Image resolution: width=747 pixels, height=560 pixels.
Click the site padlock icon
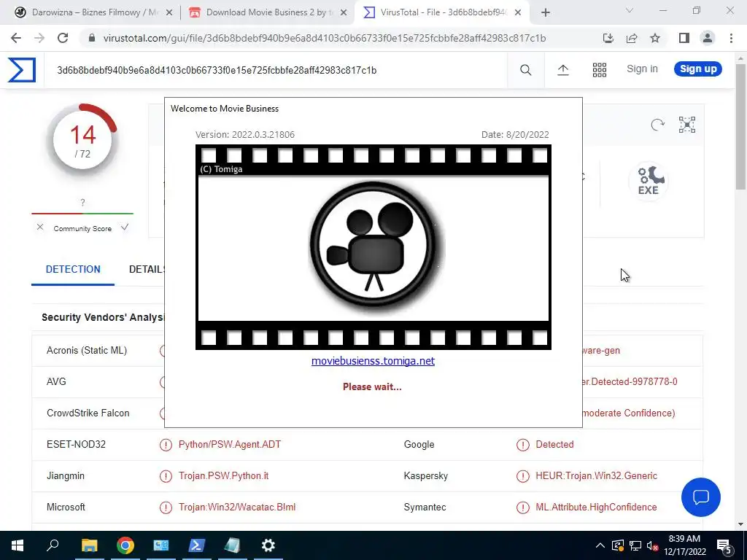[92, 38]
